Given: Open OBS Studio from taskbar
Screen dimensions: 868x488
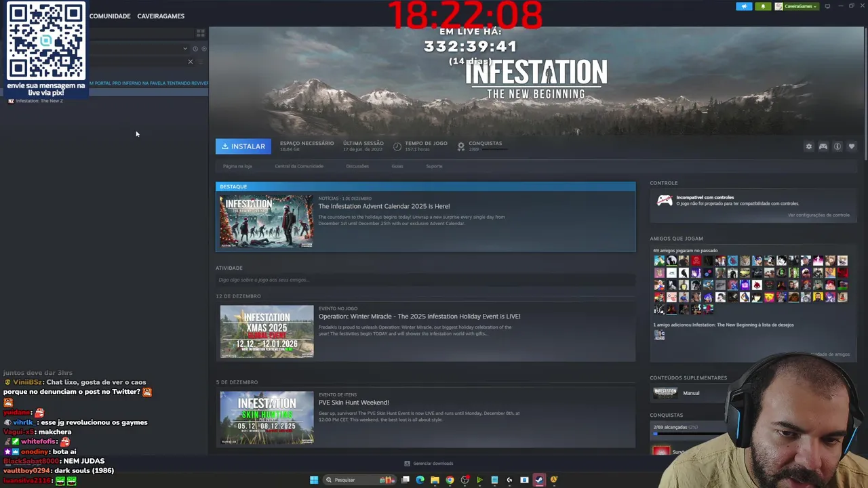Looking at the screenshot, I should [465, 480].
